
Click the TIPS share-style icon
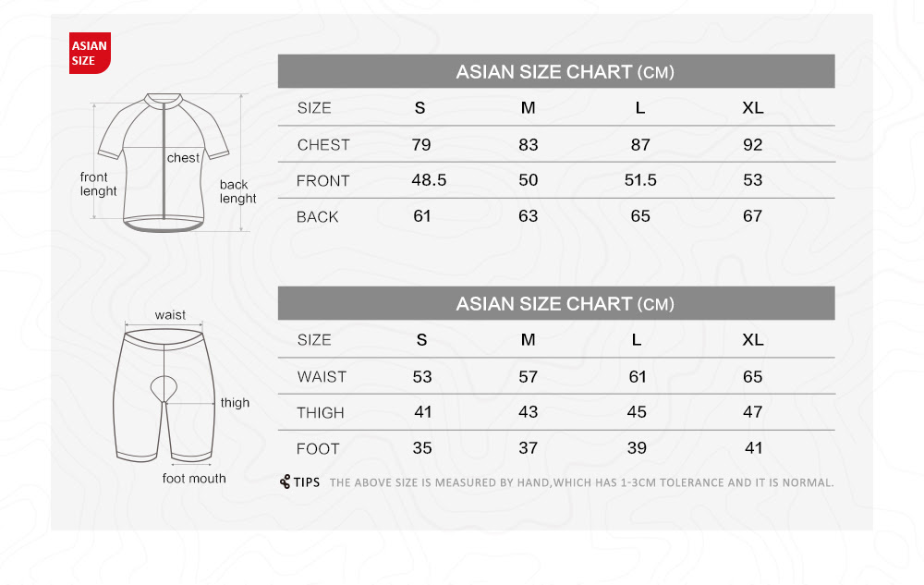click(286, 481)
